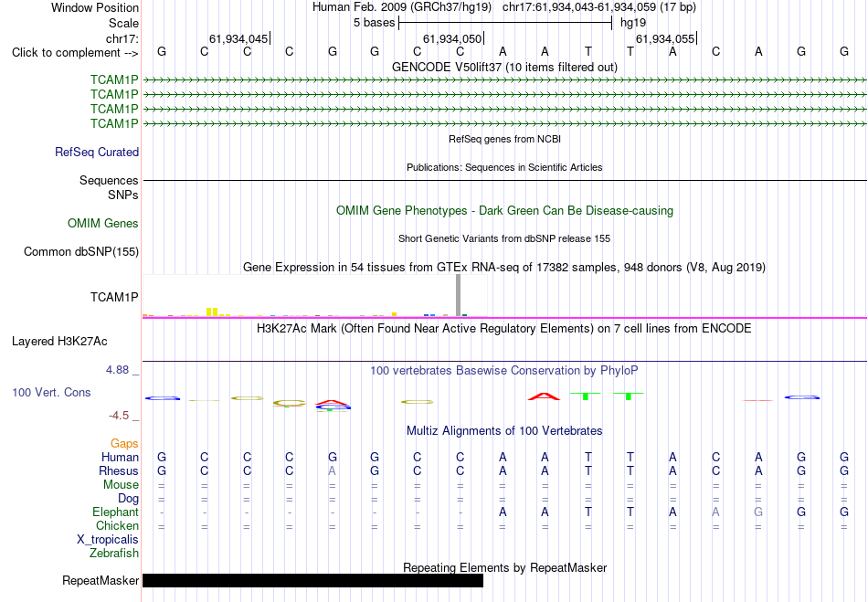Select the OMIM Genes track label
This screenshot has width=868, height=602.
click(x=102, y=224)
